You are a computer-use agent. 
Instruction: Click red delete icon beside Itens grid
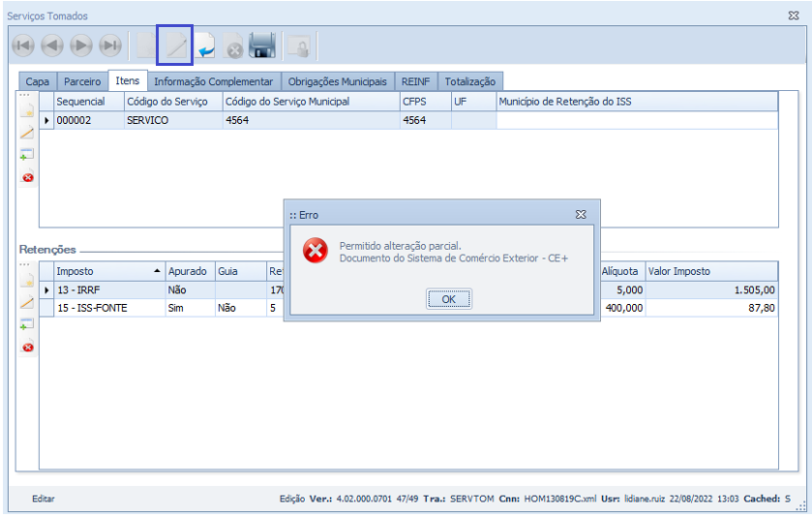(27, 177)
